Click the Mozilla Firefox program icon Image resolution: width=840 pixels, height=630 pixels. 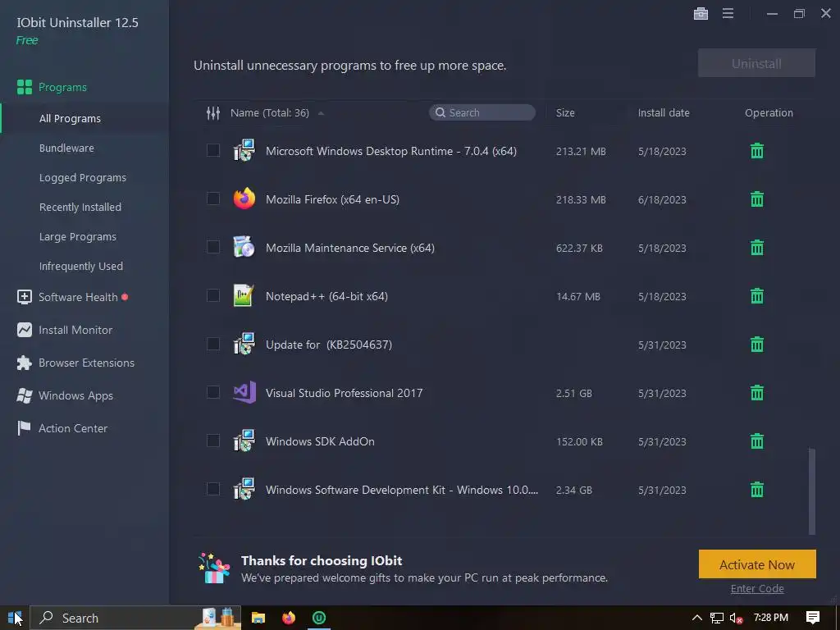click(244, 199)
